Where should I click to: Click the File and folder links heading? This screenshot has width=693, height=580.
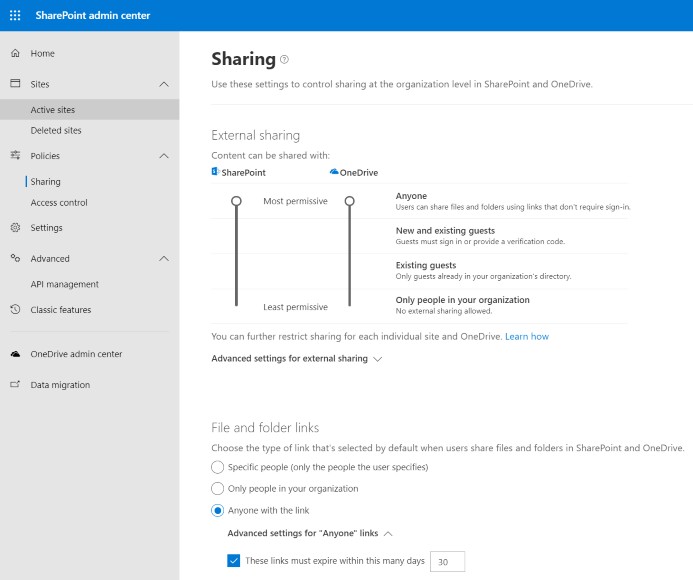pos(265,427)
